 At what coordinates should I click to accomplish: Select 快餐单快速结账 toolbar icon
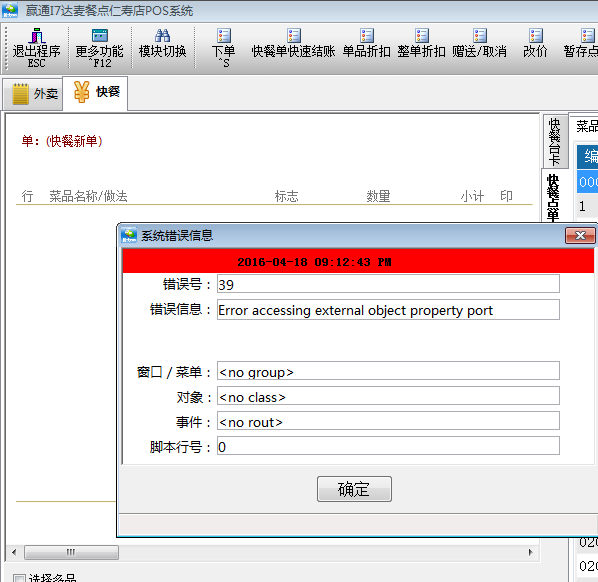click(294, 35)
